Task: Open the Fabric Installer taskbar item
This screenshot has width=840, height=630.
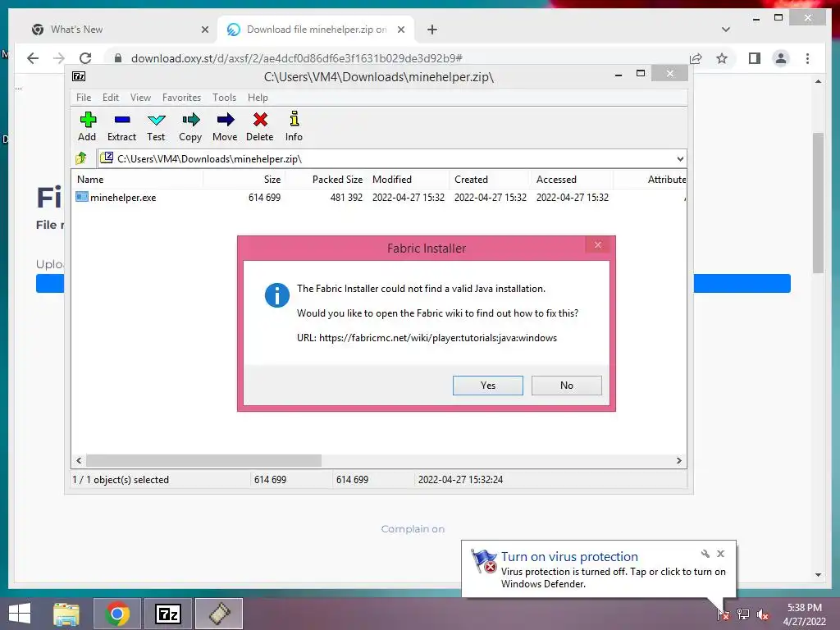Action: tap(219, 614)
